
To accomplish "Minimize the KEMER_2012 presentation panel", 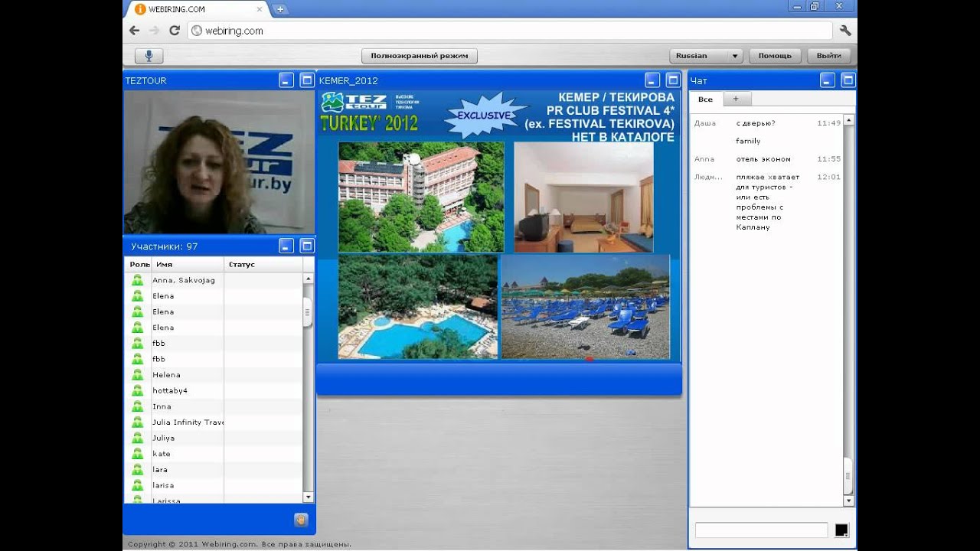I will coord(652,80).
